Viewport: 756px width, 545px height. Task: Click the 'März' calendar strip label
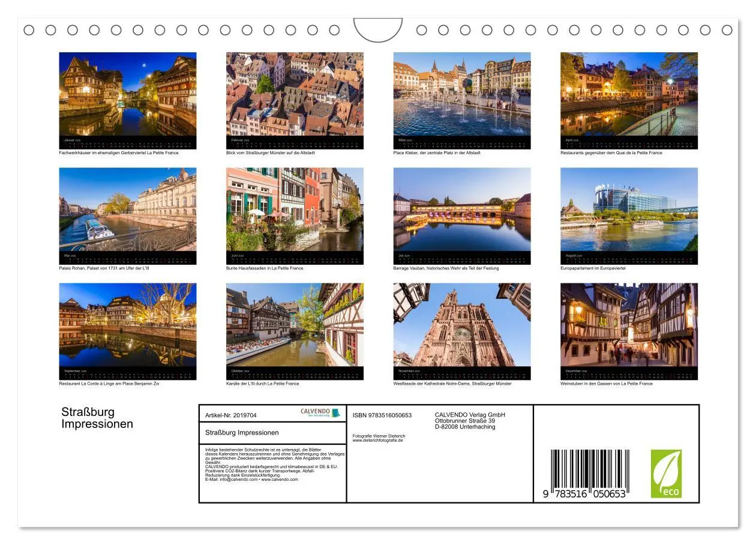[406, 140]
